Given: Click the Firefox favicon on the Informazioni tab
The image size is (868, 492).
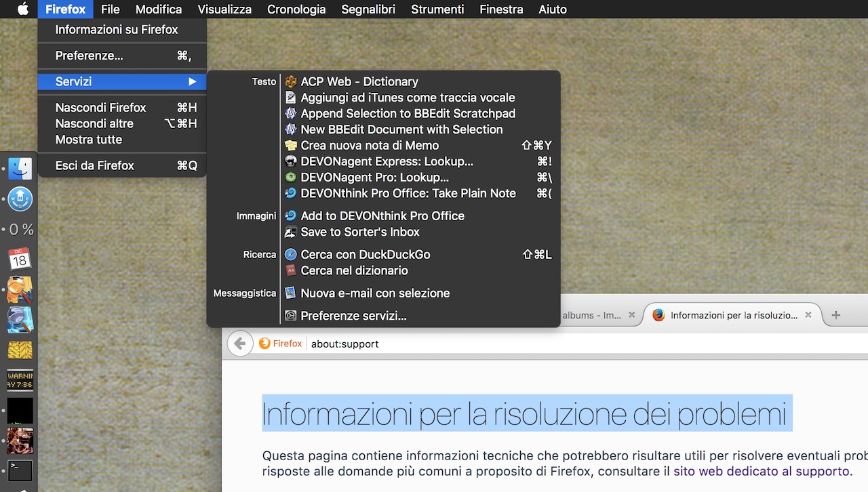Looking at the screenshot, I should pyautogui.click(x=658, y=315).
